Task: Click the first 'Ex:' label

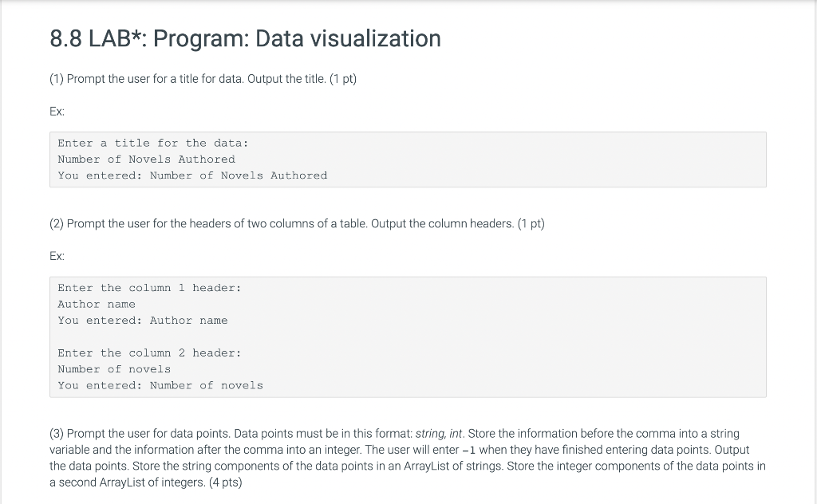Action: 57,112
